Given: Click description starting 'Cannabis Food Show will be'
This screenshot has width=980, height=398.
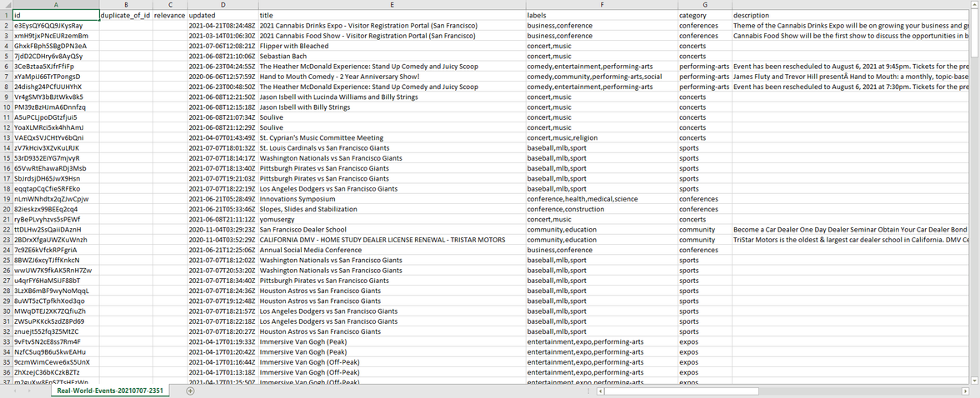Looking at the screenshot, I should (x=852, y=36).
